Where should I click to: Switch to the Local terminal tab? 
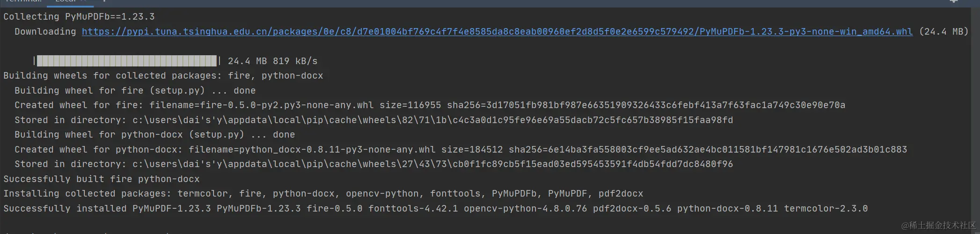coord(66,1)
